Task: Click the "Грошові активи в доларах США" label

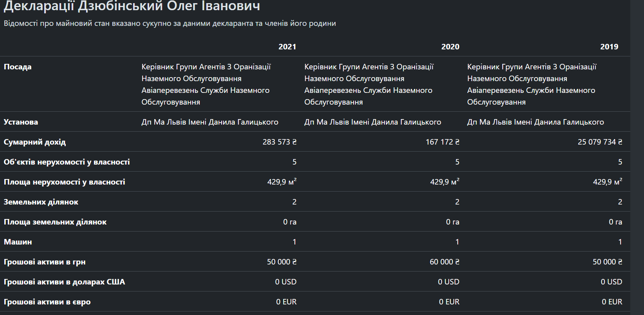Action: 64,282
